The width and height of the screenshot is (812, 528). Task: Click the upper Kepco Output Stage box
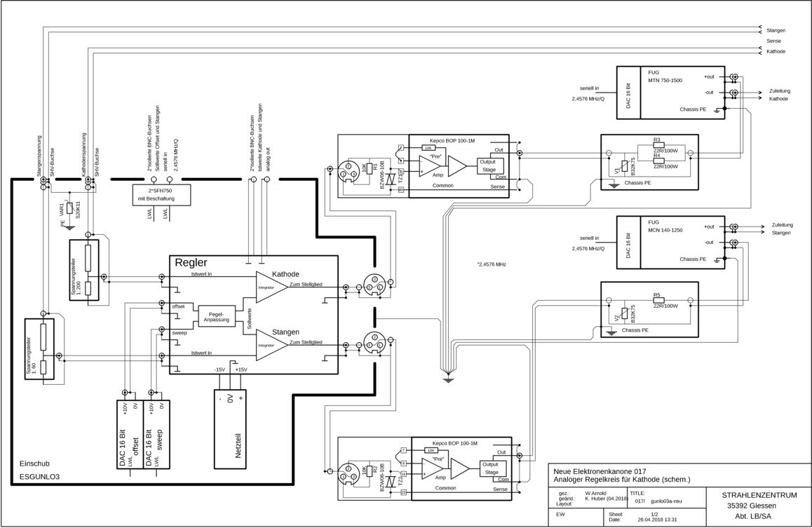[x=489, y=165]
